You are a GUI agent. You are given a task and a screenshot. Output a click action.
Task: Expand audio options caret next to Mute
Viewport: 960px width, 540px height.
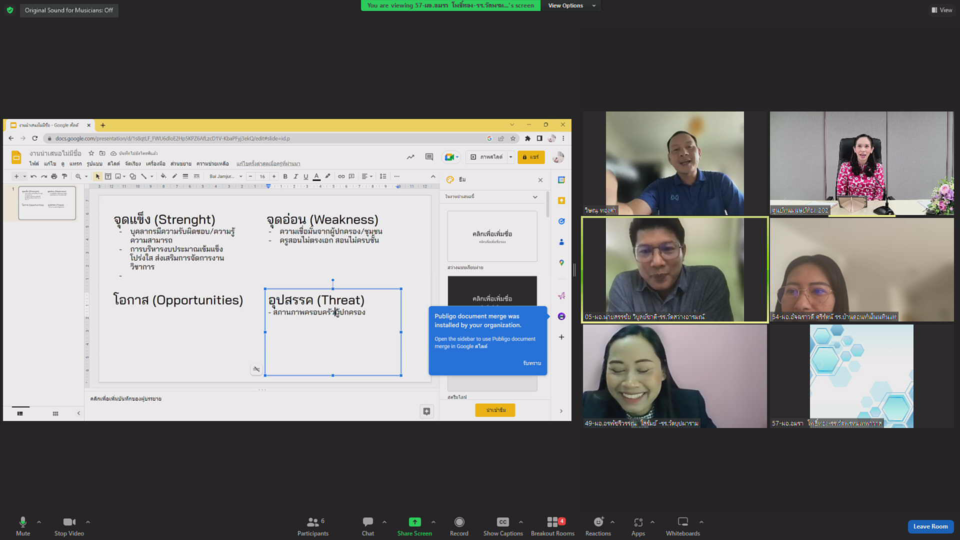(x=39, y=522)
